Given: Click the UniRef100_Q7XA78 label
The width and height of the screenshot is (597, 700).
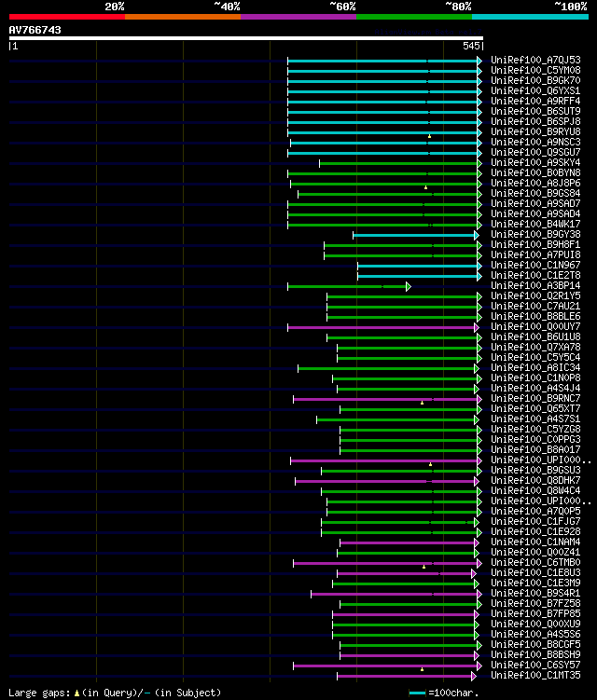Looking at the screenshot, I should coord(535,348).
